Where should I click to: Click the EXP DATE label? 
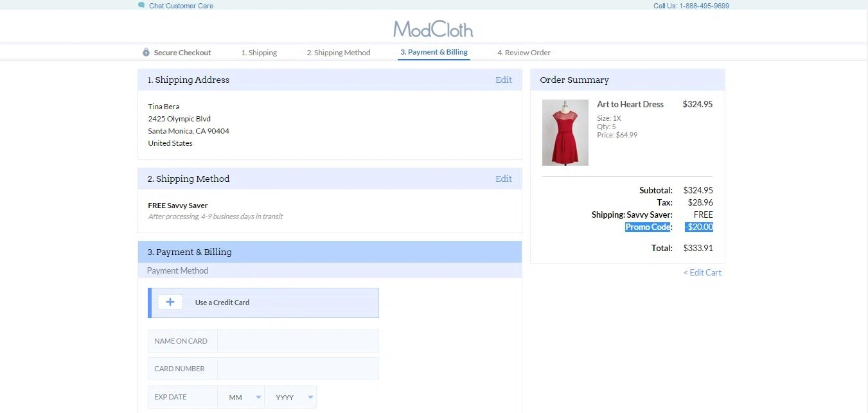tap(170, 397)
